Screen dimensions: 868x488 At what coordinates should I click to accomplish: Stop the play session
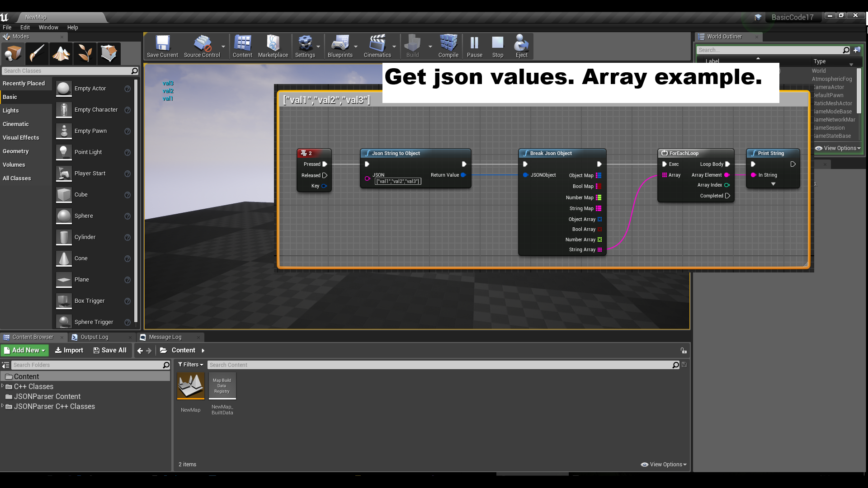pos(498,46)
